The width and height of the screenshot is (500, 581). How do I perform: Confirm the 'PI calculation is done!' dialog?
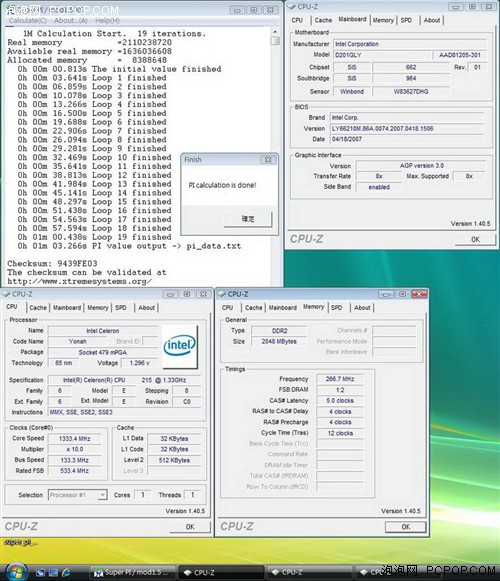click(x=248, y=219)
